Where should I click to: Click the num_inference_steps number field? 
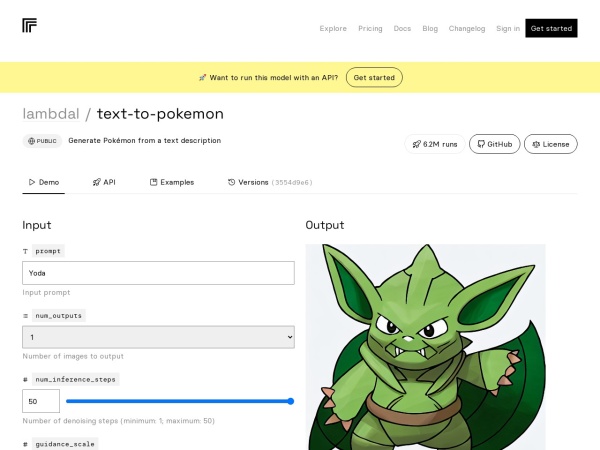point(41,401)
